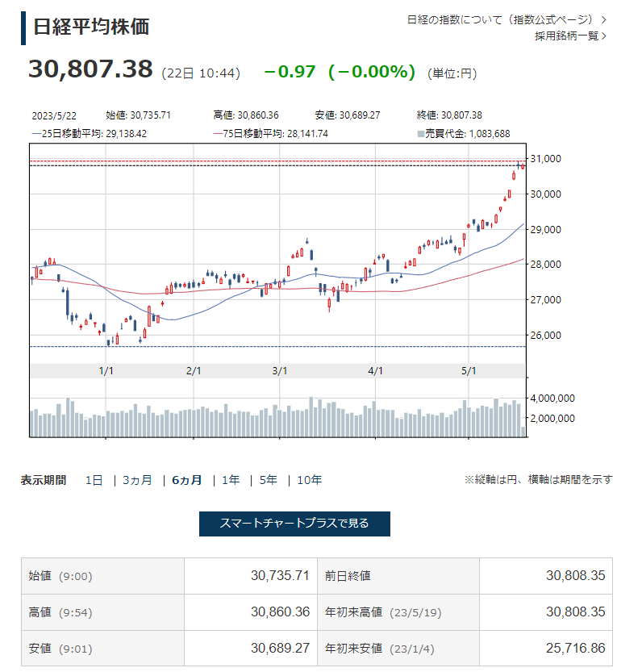
Task: Click the 28,000 price axis label
Action: tap(545, 265)
